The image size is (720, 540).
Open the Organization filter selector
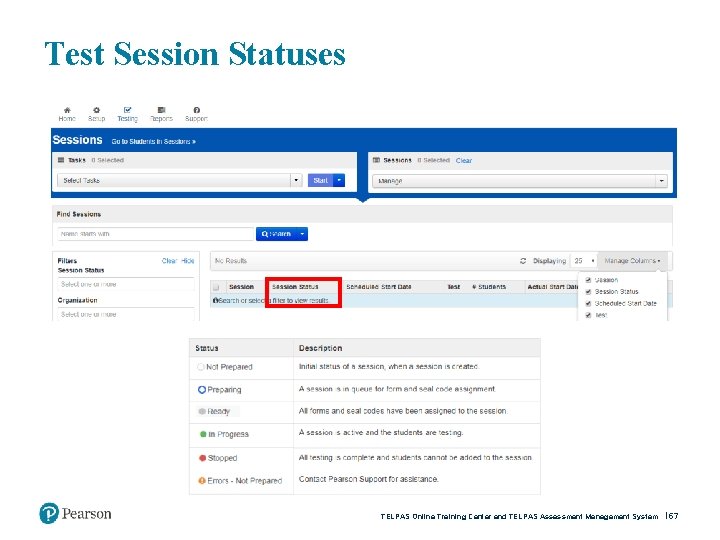(x=126, y=315)
